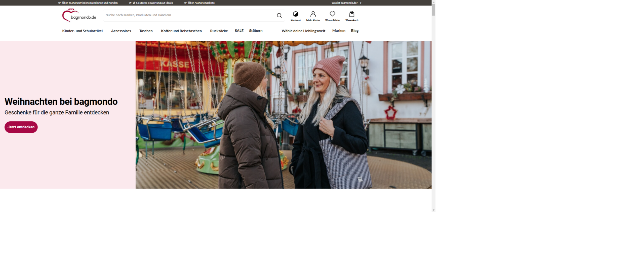Click the Christmas carousel hero image
The height and width of the screenshot is (279, 644).
(283, 115)
